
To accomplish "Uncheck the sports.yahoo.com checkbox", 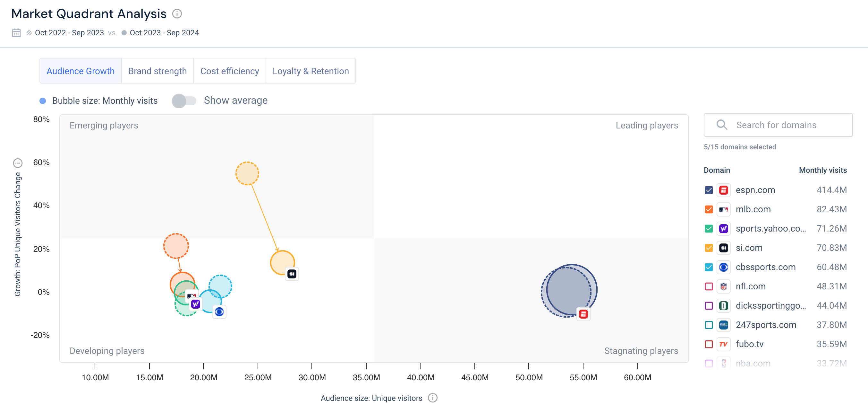I will pos(709,228).
